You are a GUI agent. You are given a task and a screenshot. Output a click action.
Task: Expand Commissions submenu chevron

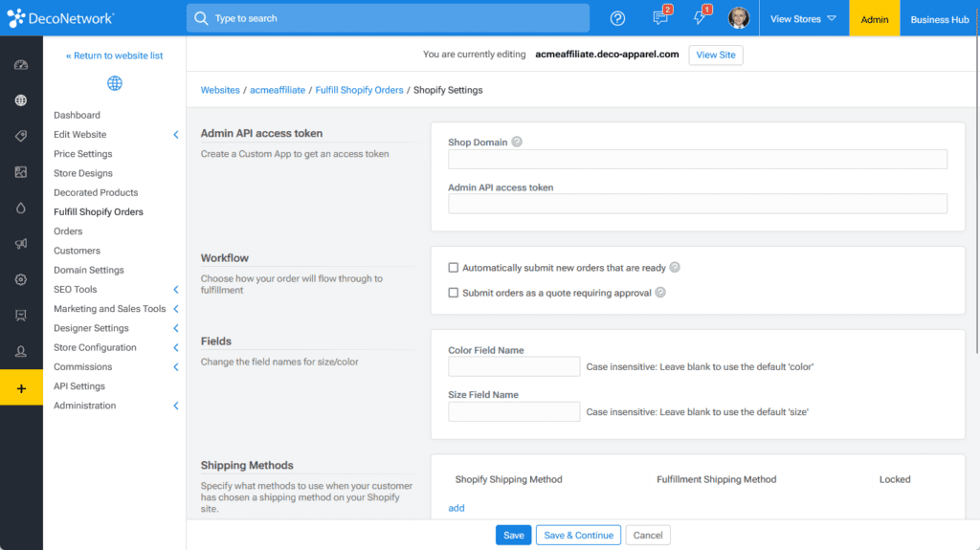(x=176, y=367)
